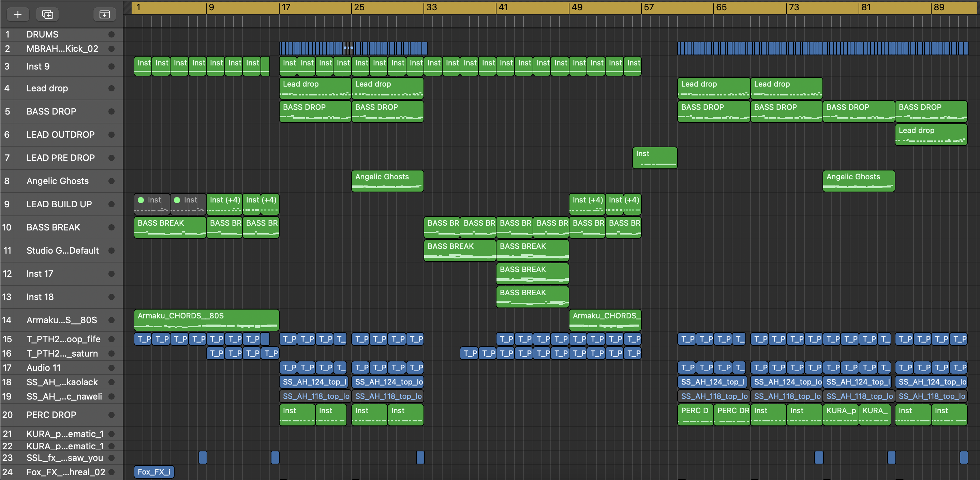
Task: Select the small blue region at bar 8 on track 23
Action: [203, 457]
